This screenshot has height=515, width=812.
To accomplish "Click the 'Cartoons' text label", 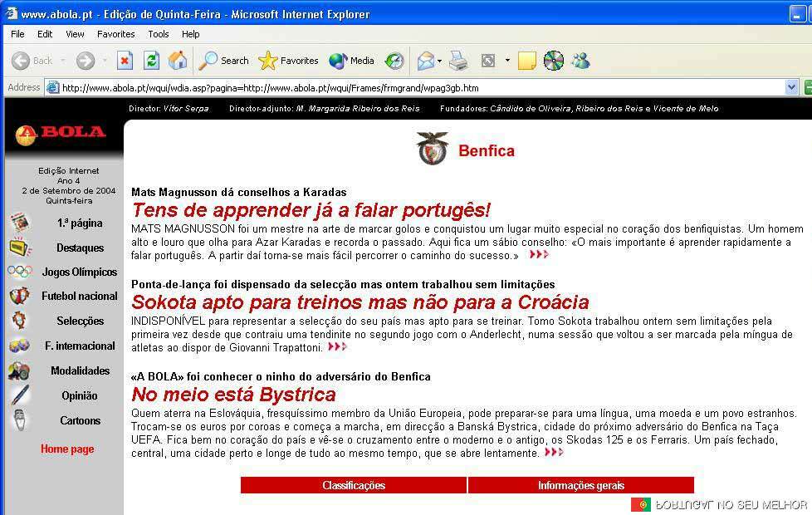I will (x=81, y=420).
